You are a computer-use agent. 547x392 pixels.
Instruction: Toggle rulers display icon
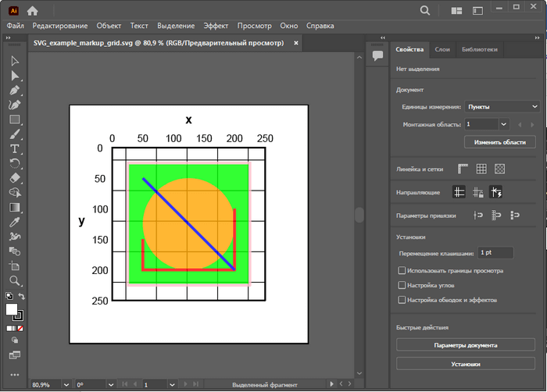point(463,169)
